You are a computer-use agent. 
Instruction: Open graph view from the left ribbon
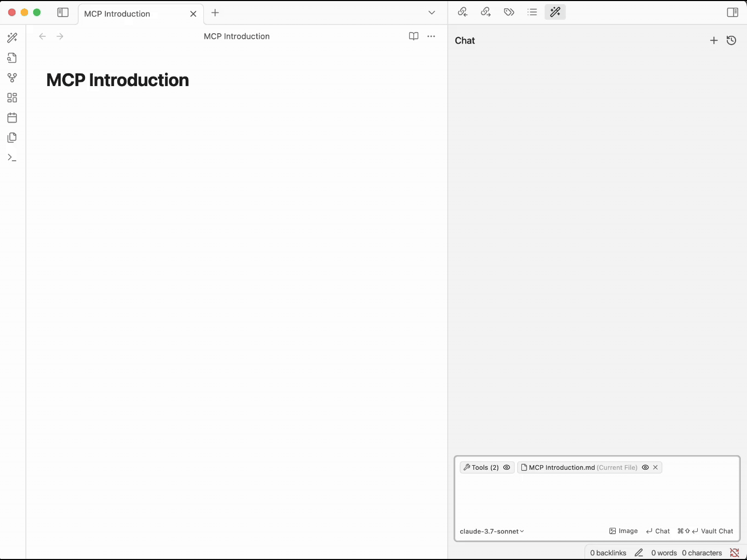pyautogui.click(x=12, y=78)
